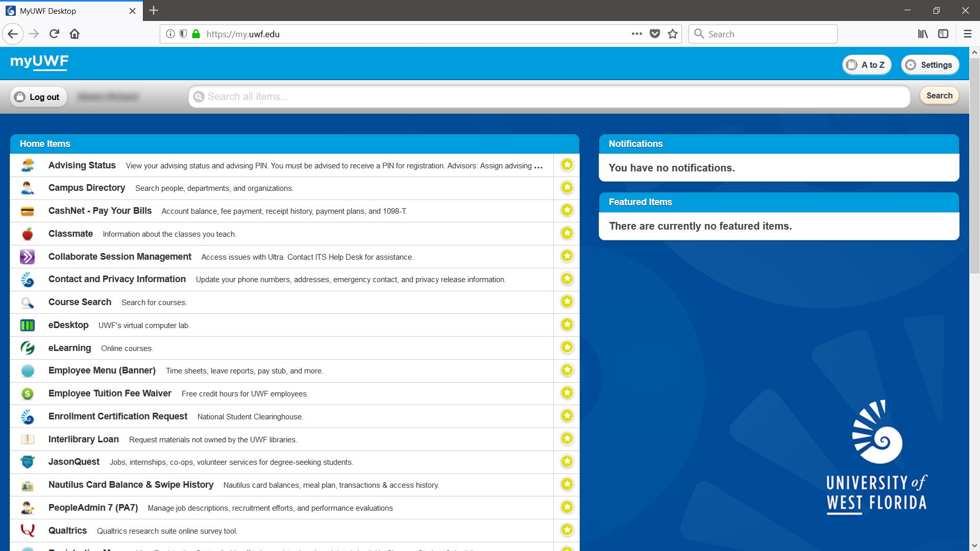Screen dimensions: 980x551
Task: Open the eDesktop green icon
Action: click(28, 325)
